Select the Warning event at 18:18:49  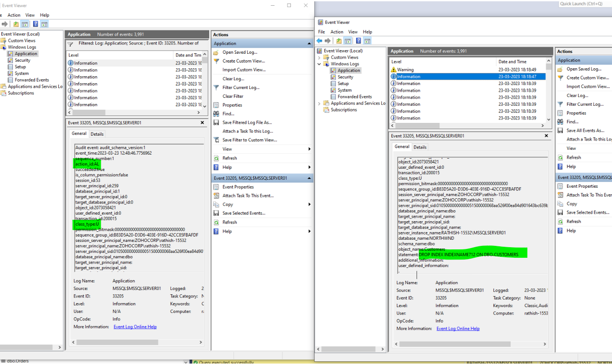468,70
